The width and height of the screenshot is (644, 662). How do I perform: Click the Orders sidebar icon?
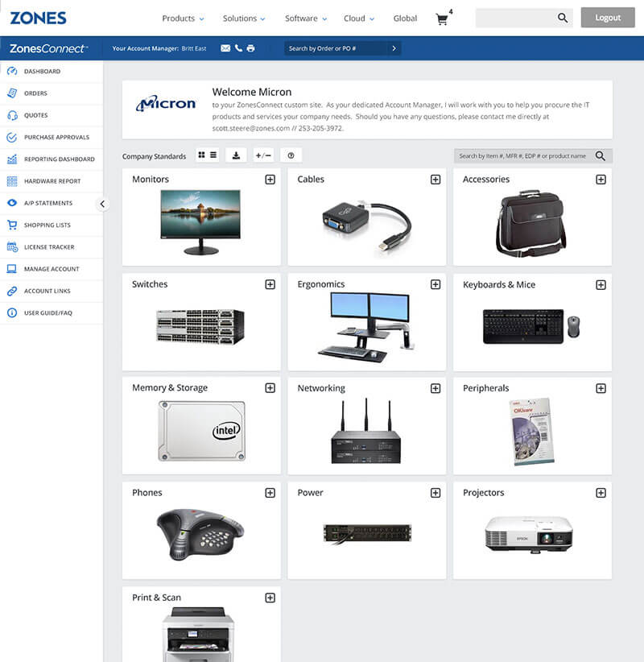pyautogui.click(x=12, y=93)
